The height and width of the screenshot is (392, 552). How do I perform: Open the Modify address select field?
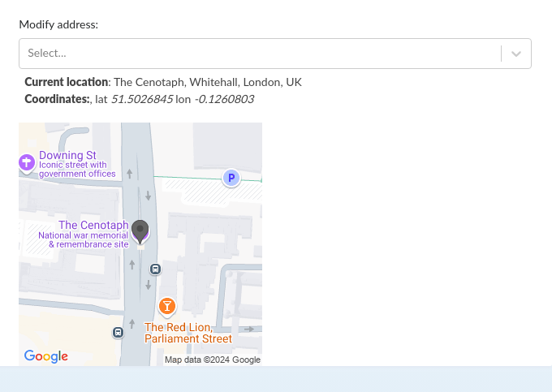tap(275, 54)
